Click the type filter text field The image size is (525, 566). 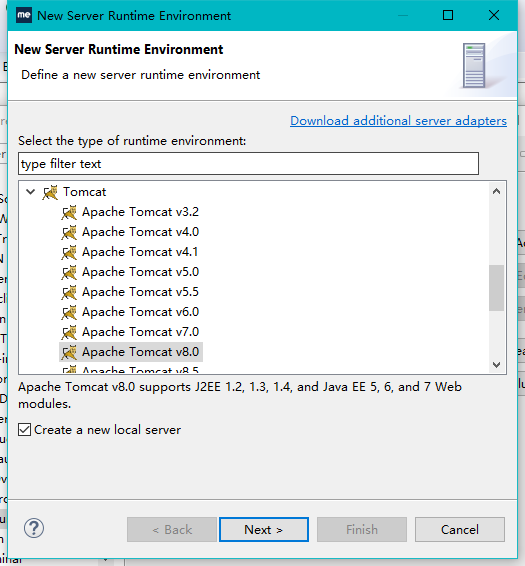click(248, 164)
